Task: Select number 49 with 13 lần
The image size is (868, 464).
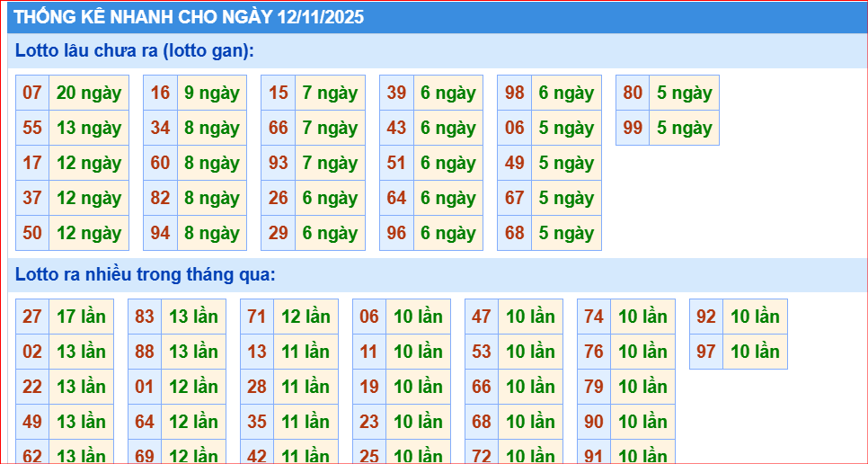Action: coord(32,422)
